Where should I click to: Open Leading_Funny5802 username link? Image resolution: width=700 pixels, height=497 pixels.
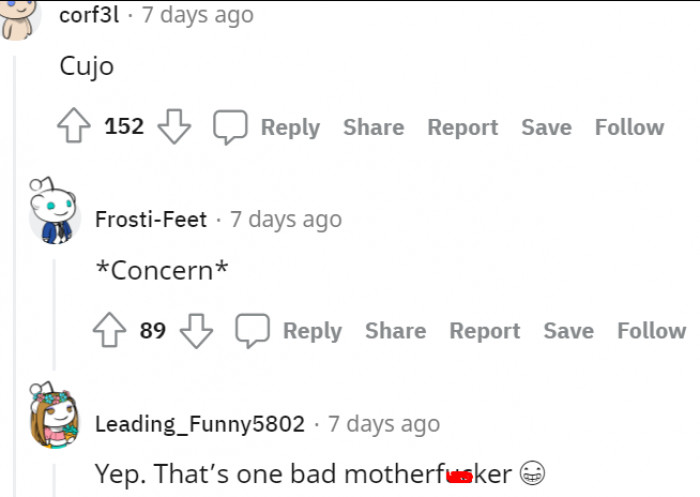click(199, 424)
